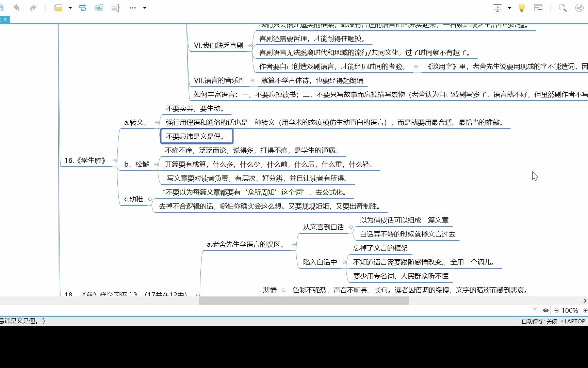
Task: Collapse the b, 松懈 branch
Action: [156, 164]
